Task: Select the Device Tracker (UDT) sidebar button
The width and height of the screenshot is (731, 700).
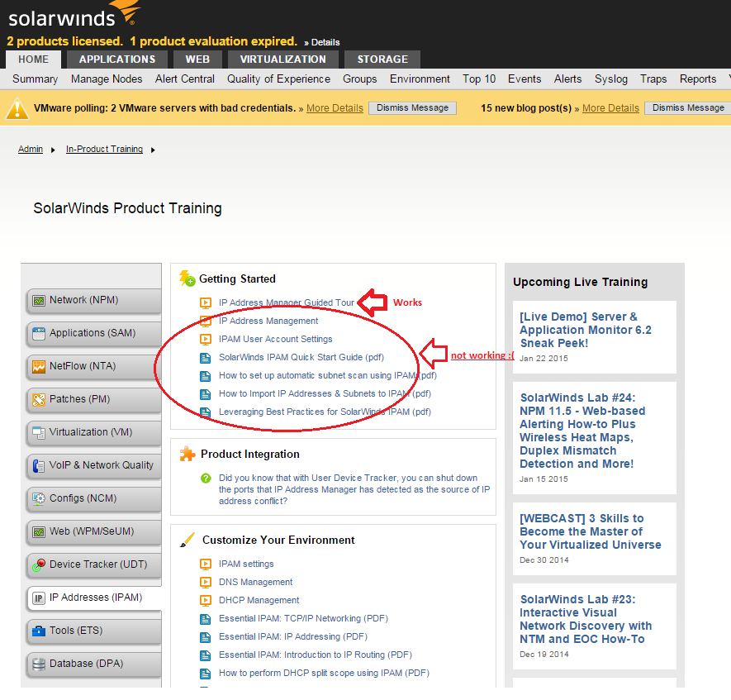Action: pos(94,565)
